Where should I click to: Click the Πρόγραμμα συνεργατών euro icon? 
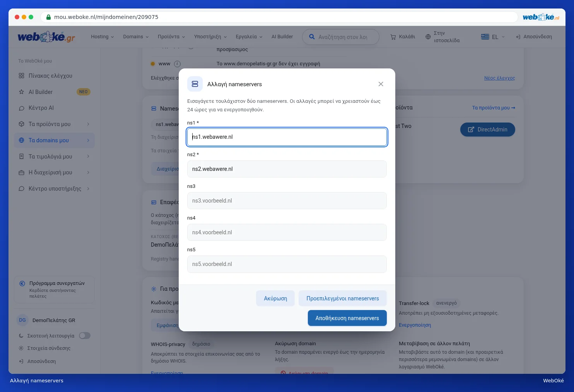[x=22, y=283]
